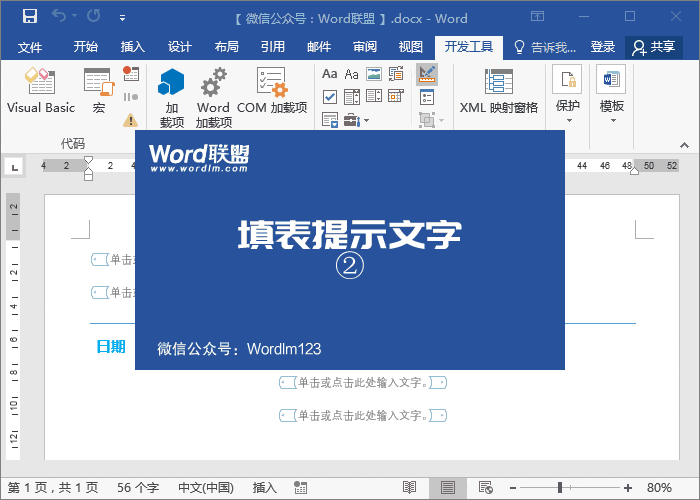This screenshot has width=700, height=500.
Task: Insert a building block gallery control
Action: coord(396,74)
